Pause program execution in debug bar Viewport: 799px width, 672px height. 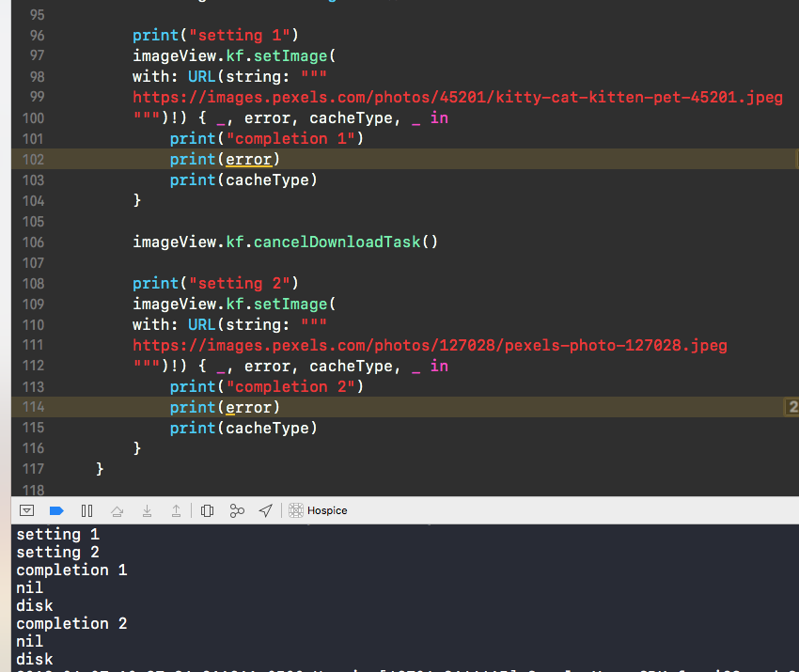(x=86, y=510)
